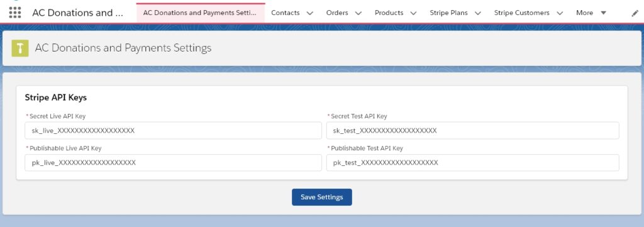644x227 pixels.
Task: Go to the Stripe Plans tab
Action: point(448,13)
